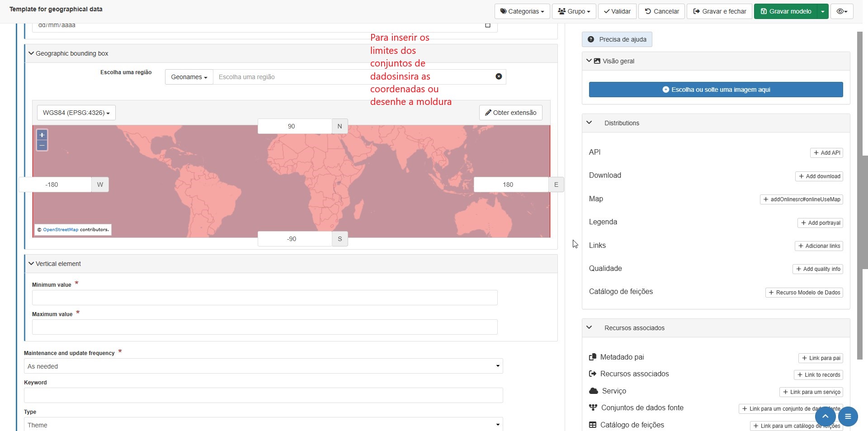Viewport: 868px width, 431px height.
Task: Collapse the Vertical element section
Action: click(x=31, y=264)
